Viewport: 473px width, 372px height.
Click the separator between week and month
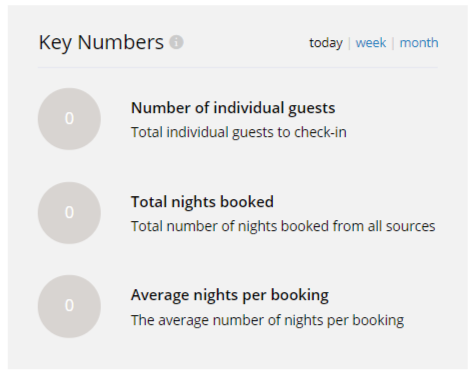coord(393,43)
